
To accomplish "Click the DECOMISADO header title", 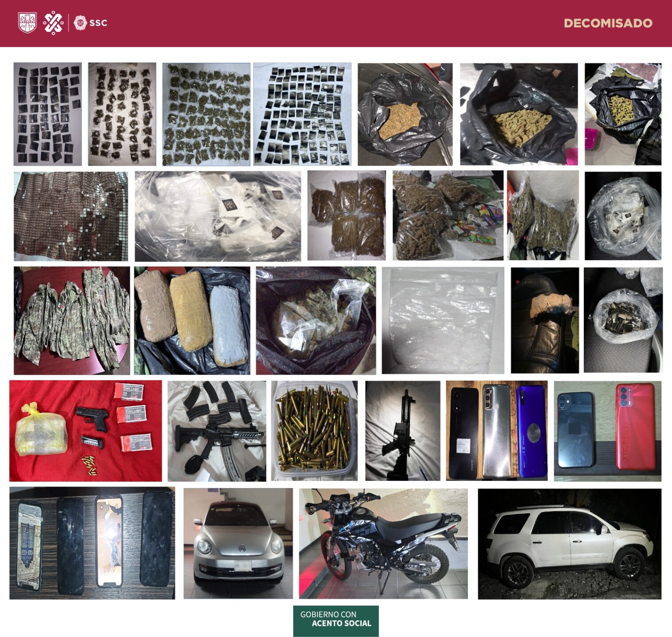I will click(608, 23).
